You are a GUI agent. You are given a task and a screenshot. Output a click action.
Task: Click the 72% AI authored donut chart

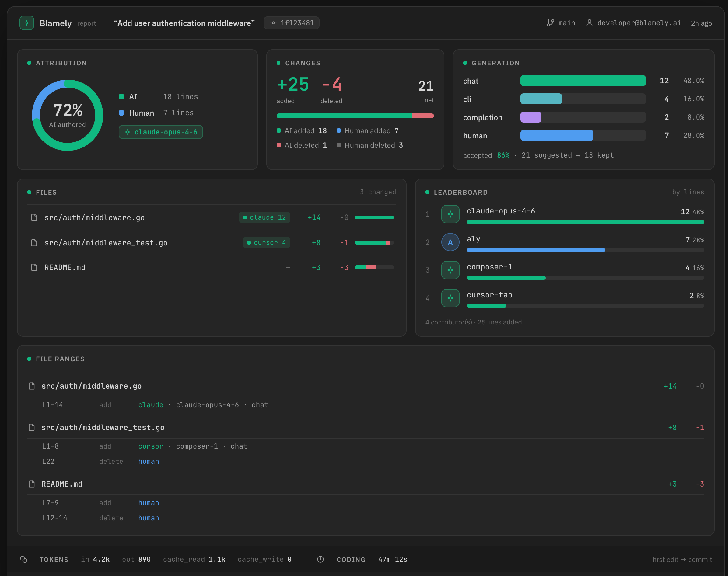tap(68, 115)
